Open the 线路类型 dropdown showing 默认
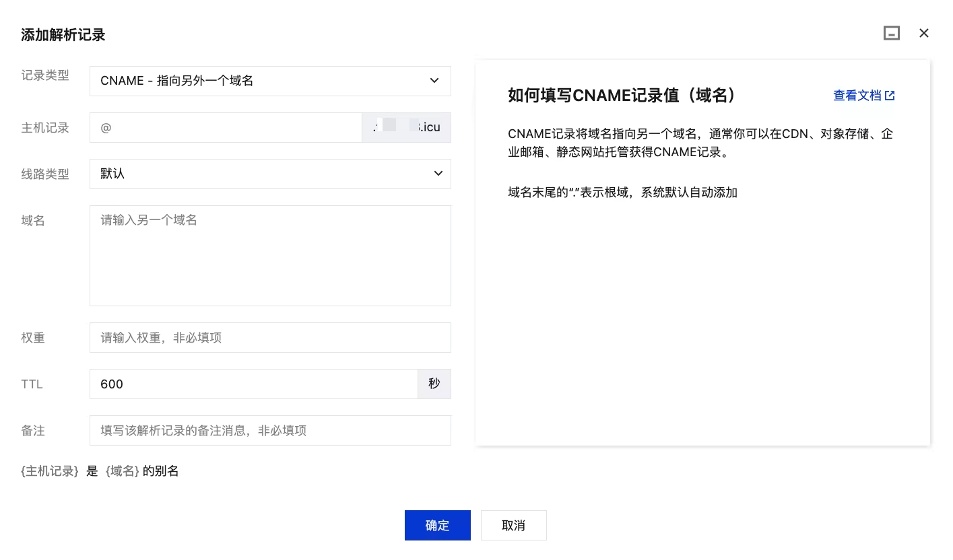The height and width of the screenshot is (560, 953). tap(269, 174)
